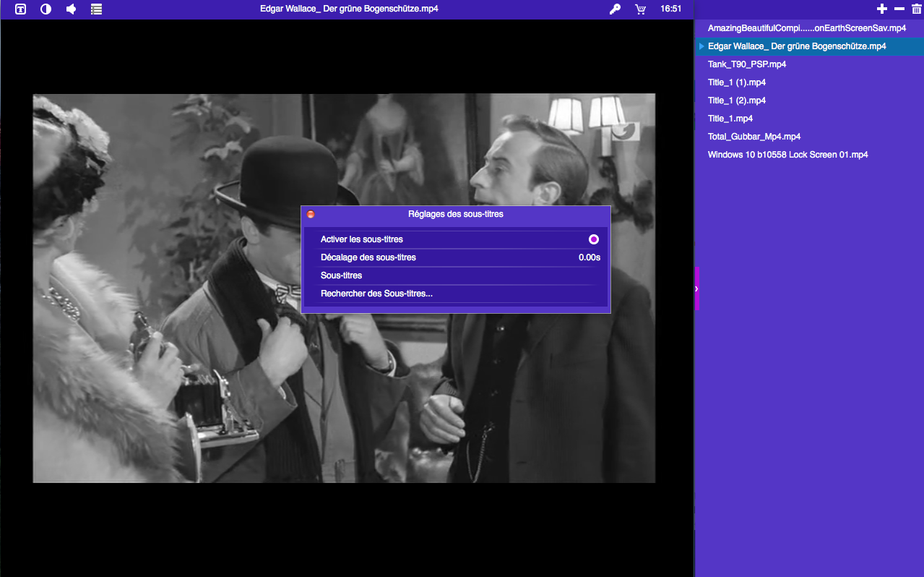Toggle the playlist list icon

(96, 9)
